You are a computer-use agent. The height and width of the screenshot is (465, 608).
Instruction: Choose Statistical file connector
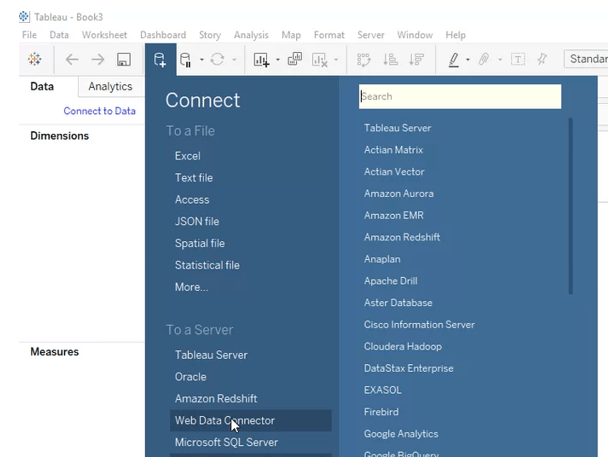click(x=207, y=265)
